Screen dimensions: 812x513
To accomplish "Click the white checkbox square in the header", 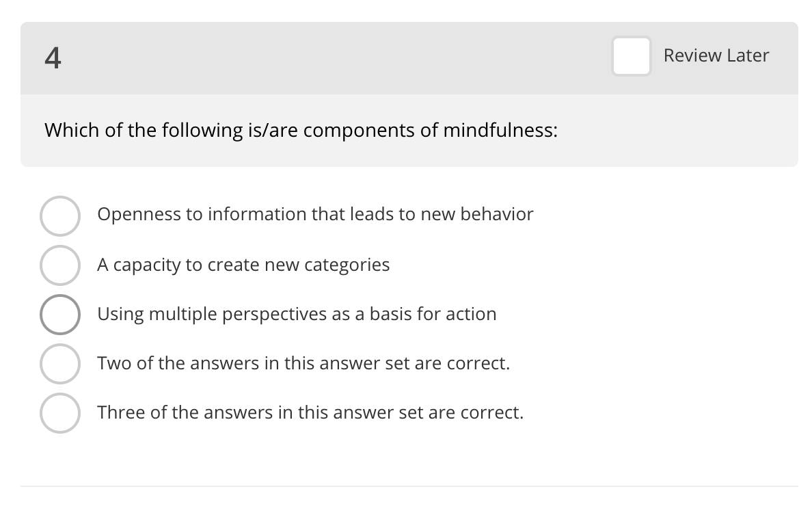I will [631, 56].
